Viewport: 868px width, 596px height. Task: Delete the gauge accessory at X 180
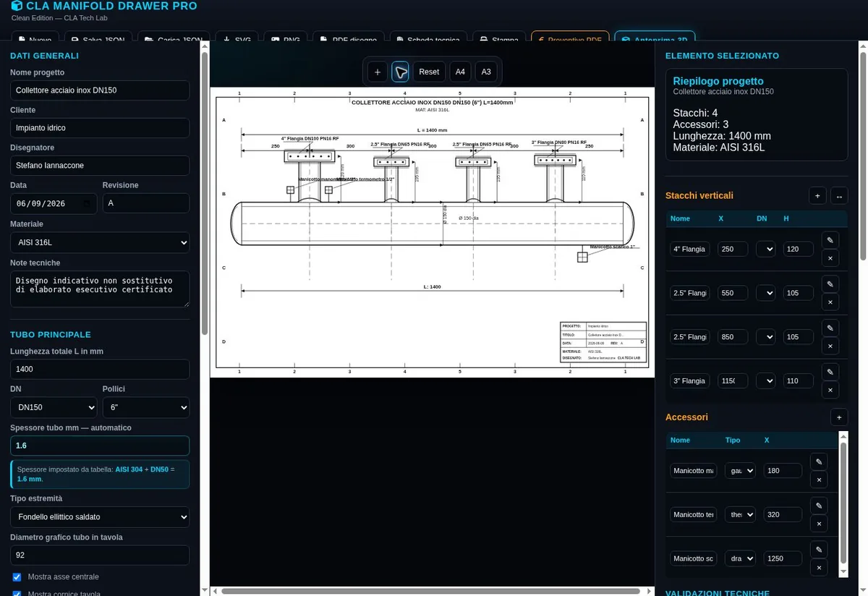[x=819, y=480]
